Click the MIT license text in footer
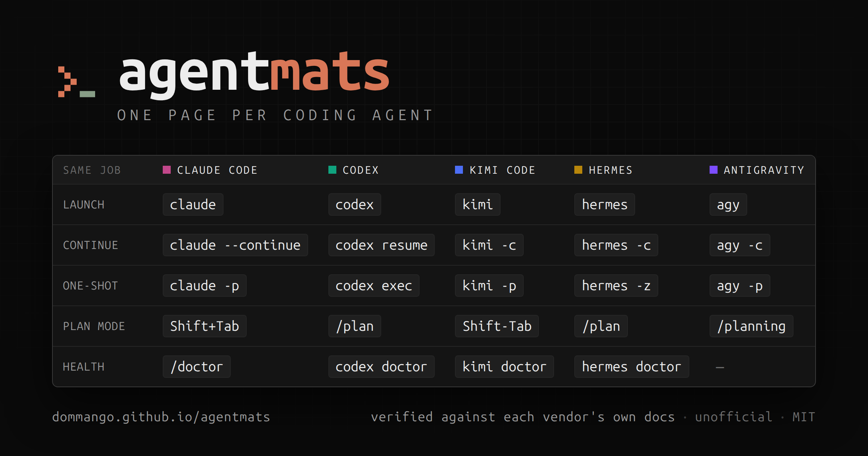868x456 pixels. pos(804,417)
